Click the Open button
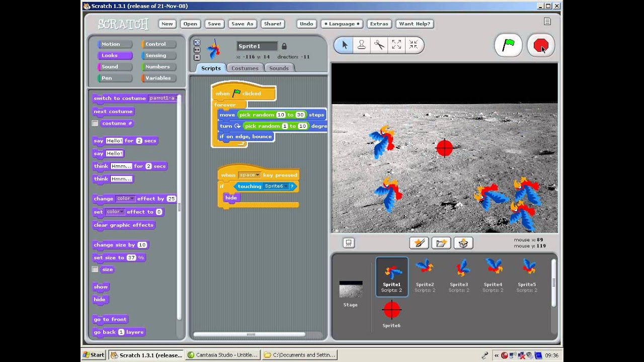 190,24
